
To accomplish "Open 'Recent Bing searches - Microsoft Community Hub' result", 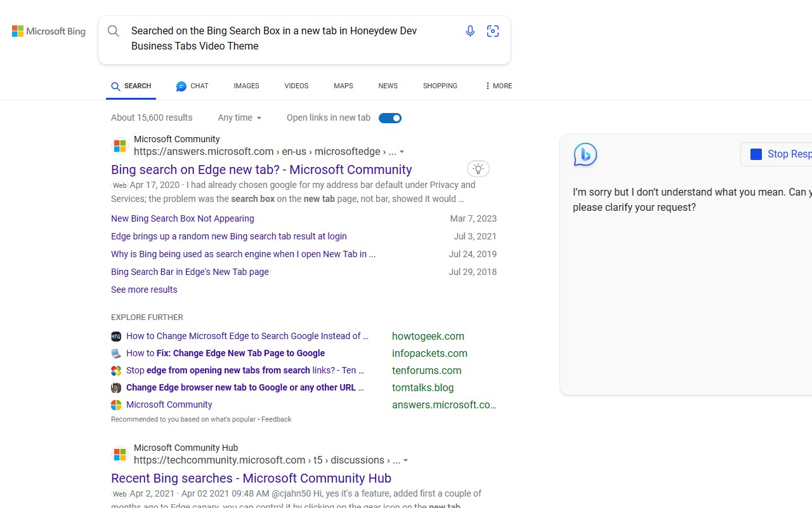I will pyautogui.click(x=251, y=478).
